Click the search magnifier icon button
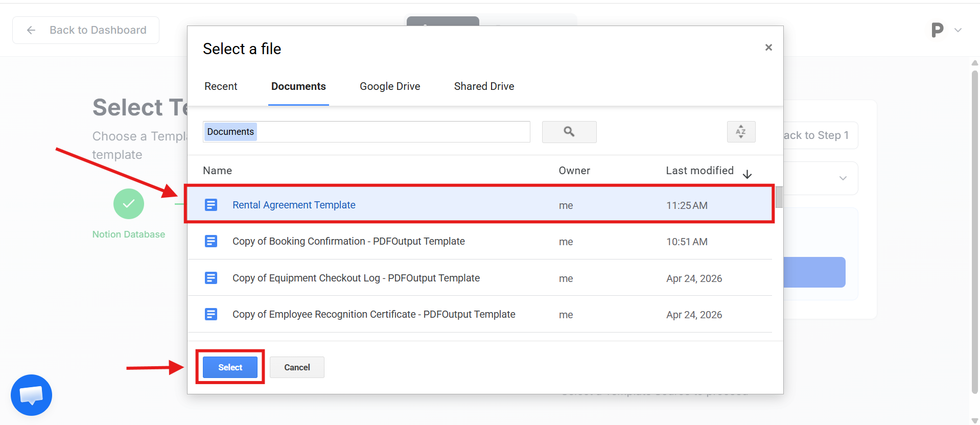The width and height of the screenshot is (980, 425). [569, 132]
